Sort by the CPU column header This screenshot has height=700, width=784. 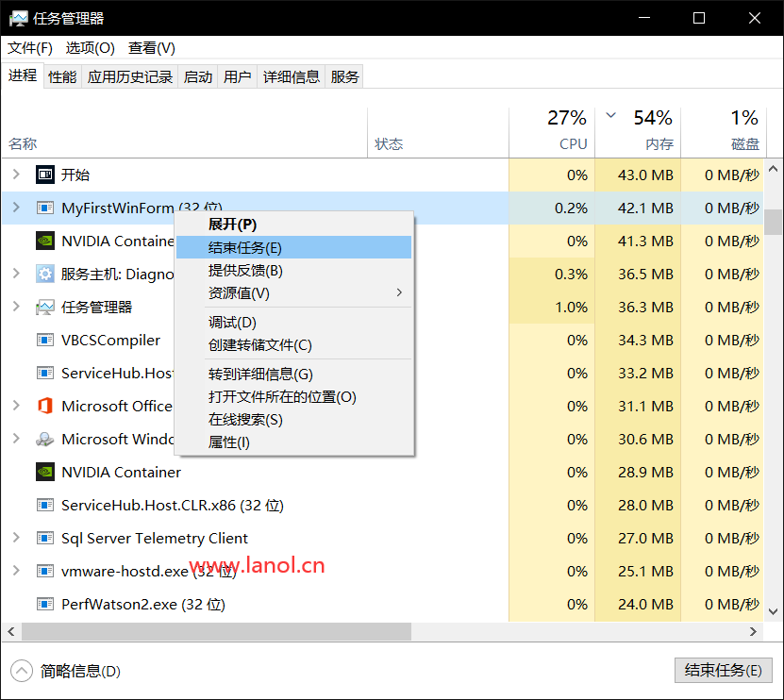(552, 132)
